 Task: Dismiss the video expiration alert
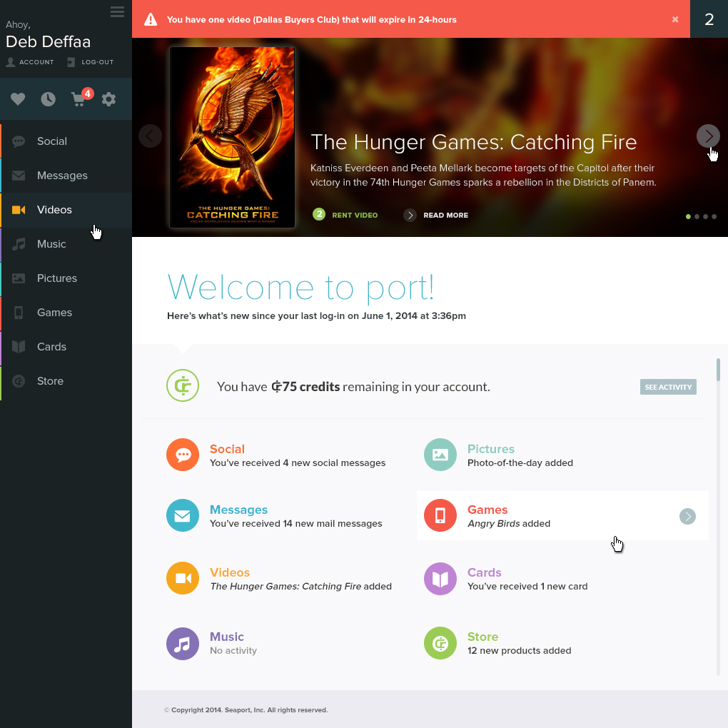[675, 19]
